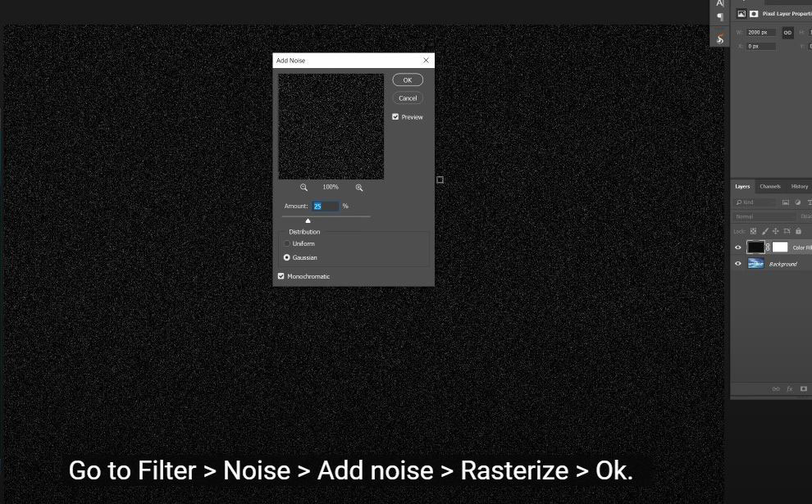Add a layer style fx

[790, 388]
